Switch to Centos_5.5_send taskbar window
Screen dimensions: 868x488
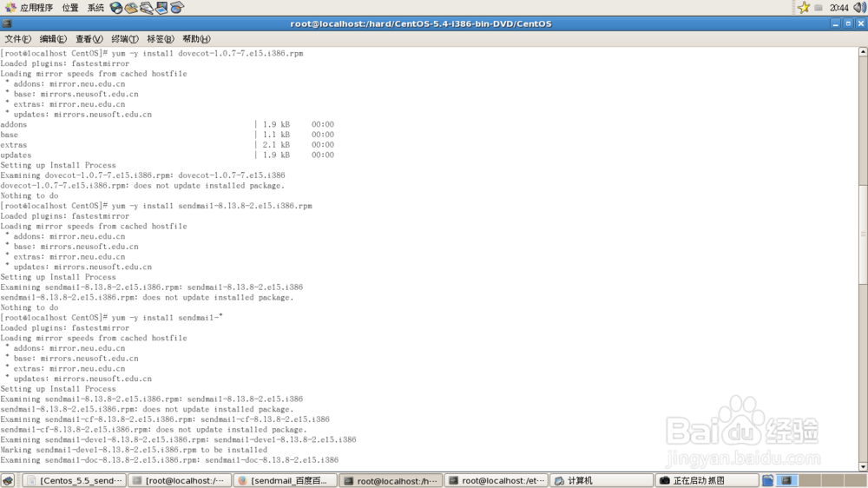74,480
